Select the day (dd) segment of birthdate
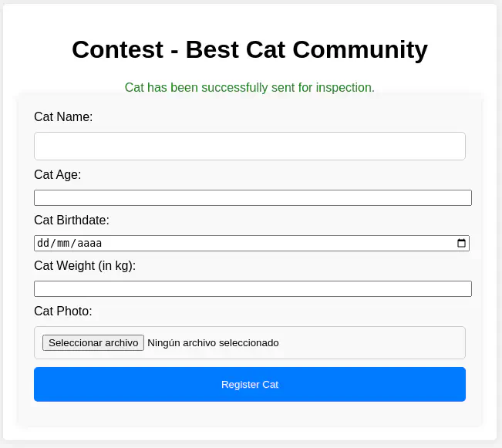Viewport: 502px width, 448px height. [43, 243]
